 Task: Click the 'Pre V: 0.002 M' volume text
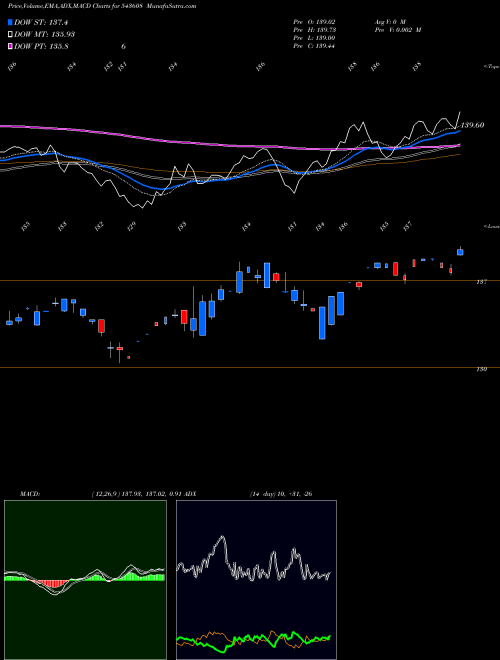[x=397, y=30]
